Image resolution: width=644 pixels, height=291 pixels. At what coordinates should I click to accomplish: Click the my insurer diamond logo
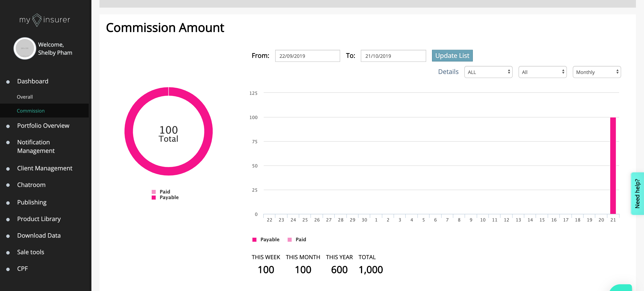point(37,20)
